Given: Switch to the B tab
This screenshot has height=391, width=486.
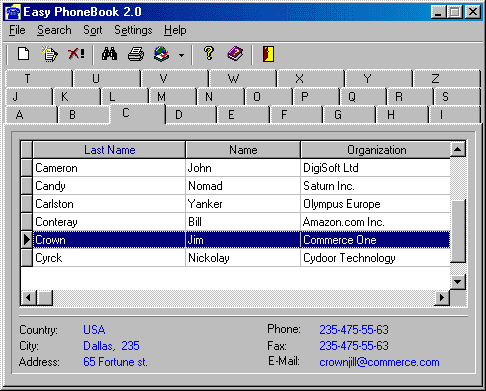Looking at the screenshot, I should [x=84, y=115].
